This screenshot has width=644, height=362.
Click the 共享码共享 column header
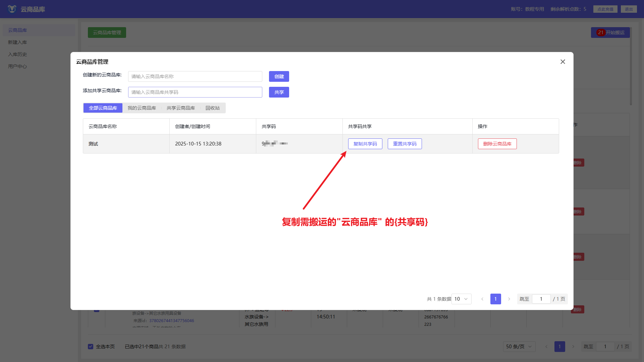[x=408, y=126]
